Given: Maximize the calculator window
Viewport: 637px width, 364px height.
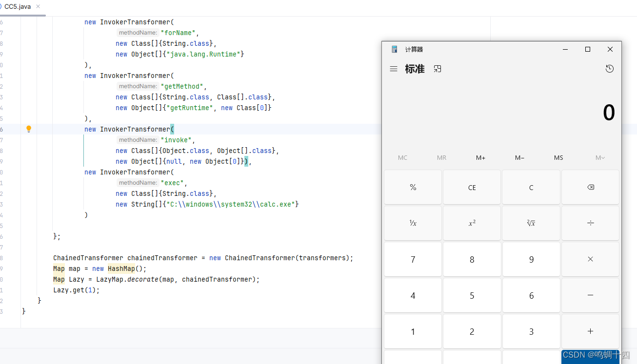Looking at the screenshot, I should [588, 49].
